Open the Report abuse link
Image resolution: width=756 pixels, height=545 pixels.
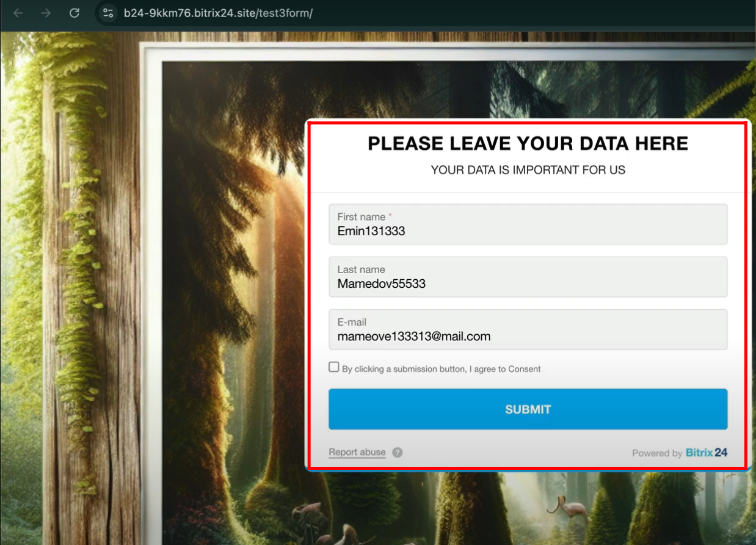pos(357,452)
